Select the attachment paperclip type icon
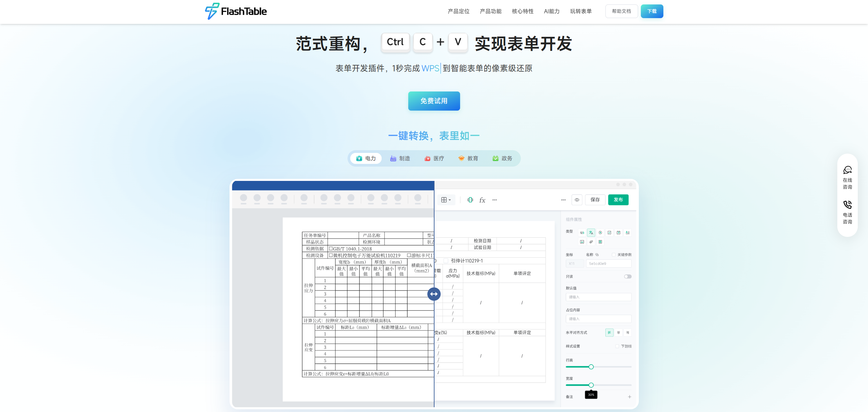 pyautogui.click(x=591, y=242)
